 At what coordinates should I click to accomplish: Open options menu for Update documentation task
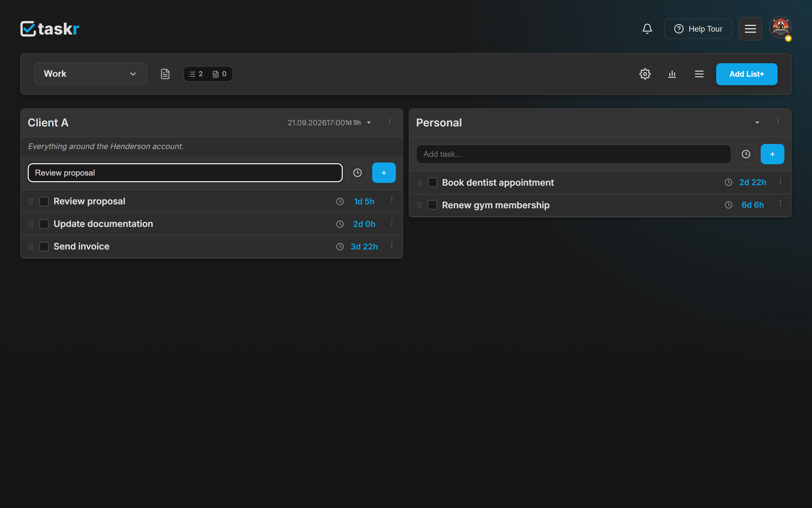(x=392, y=223)
